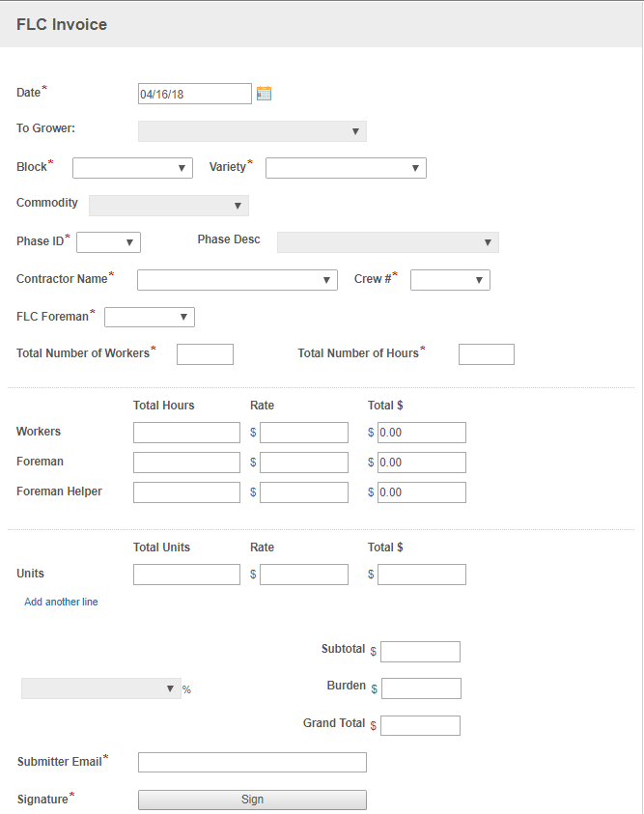Focus the Total Number of Hours field

pos(486,354)
